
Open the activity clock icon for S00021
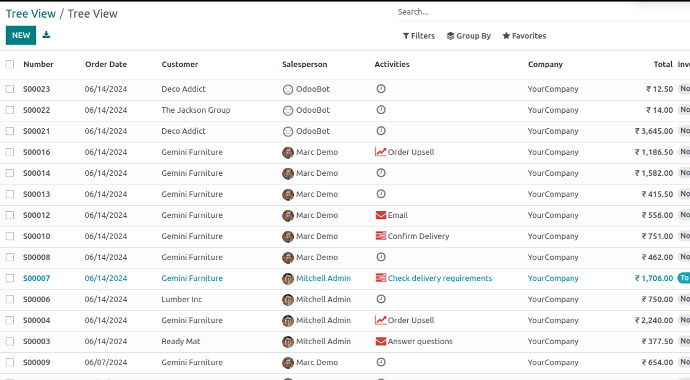coord(381,131)
